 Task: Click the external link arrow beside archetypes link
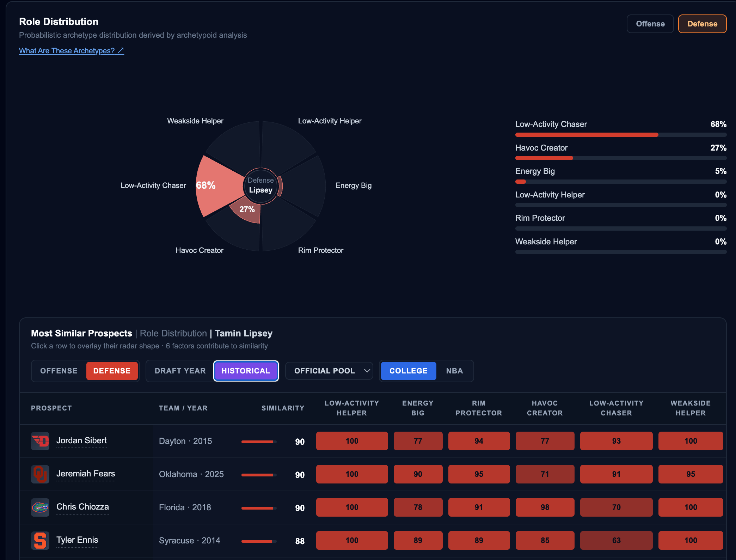point(121,51)
